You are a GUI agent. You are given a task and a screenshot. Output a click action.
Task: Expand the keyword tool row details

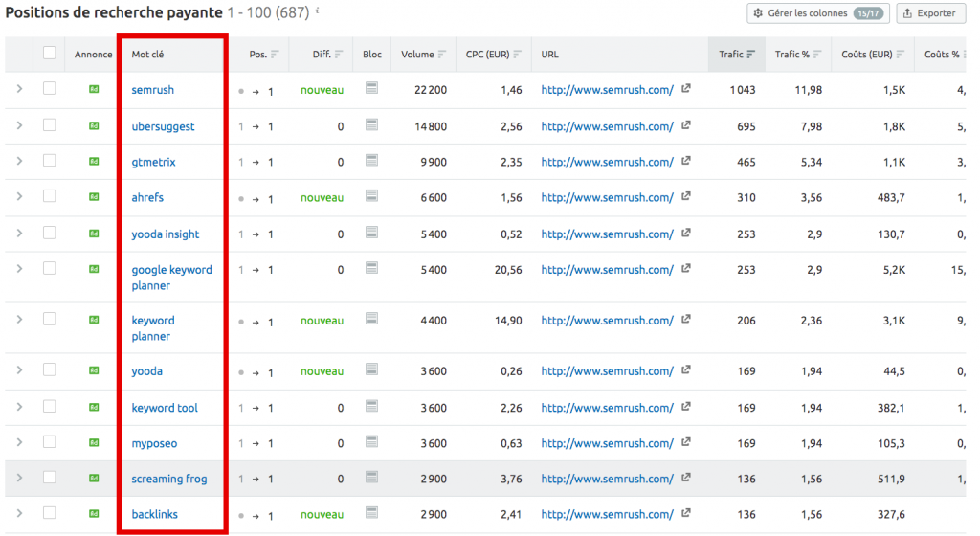[x=19, y=408]
